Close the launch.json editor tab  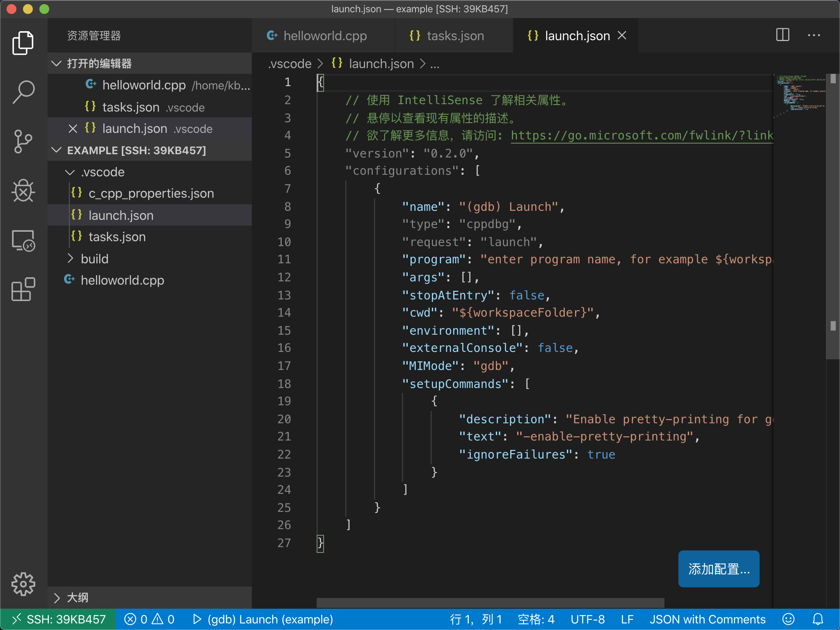tap(622, 36)
